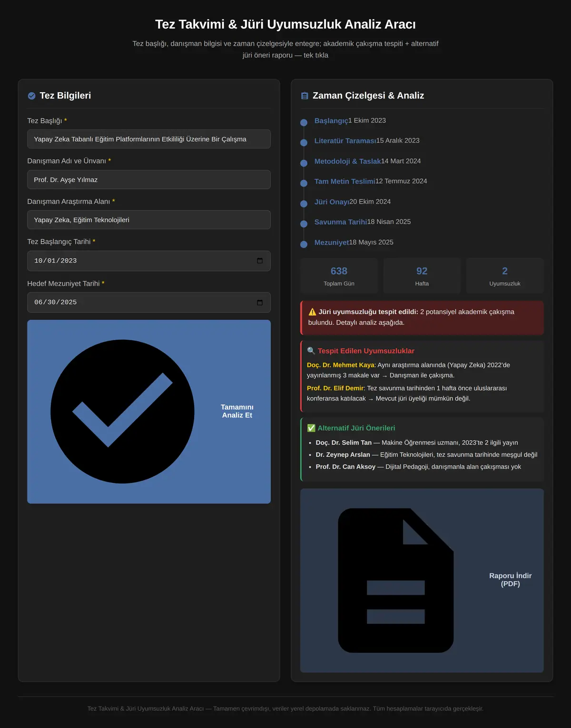Image resolution: width=571 pixels, height=728 pixels.
Task: Click the Tez Başlangıç Tarihi date field
Action: coord(149,261)
